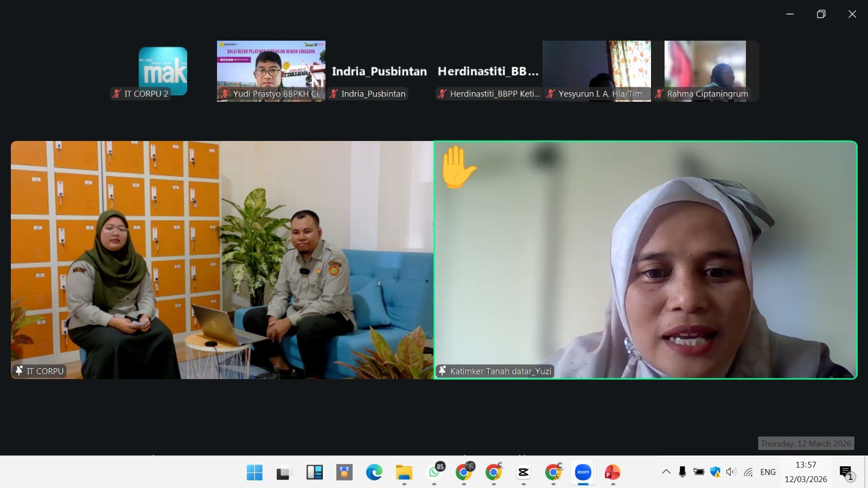Viewport: 868px width, 488px height.
Task: Open File Explorer from the taskbar
Action: click(404, 472)
